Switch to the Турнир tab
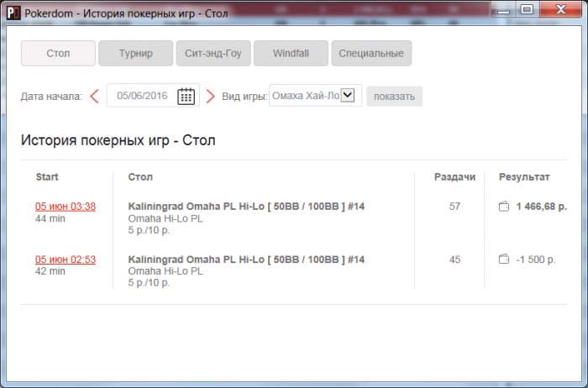588x388 pixels. (x=136, y=53)
